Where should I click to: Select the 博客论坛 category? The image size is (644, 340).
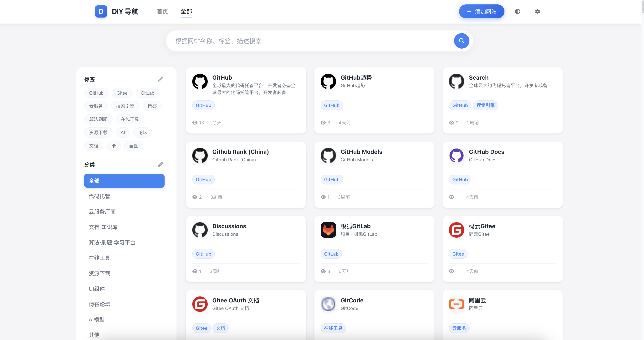coord(124,304)
